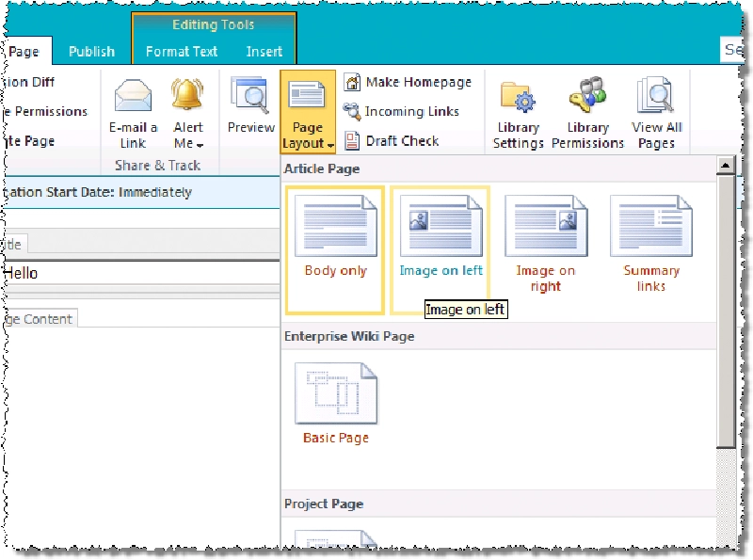Open Library Settings folder icon

click(x=519, y=96)
